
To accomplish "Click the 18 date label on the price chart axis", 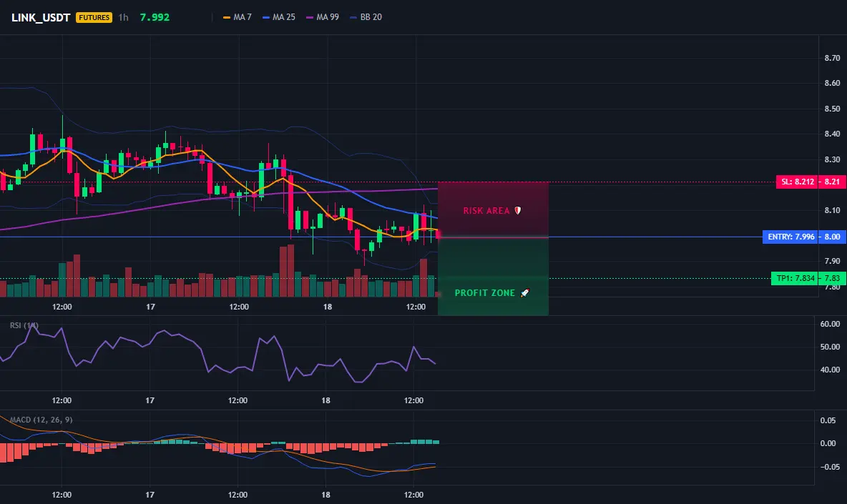I will pyautogui.click(x=328, y=307).
